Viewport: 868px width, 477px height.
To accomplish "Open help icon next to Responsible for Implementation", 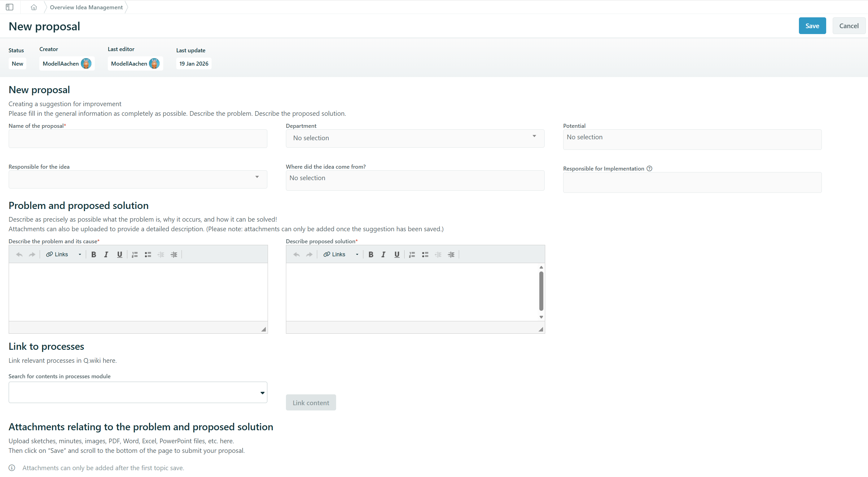I will [x=649, y=169].
